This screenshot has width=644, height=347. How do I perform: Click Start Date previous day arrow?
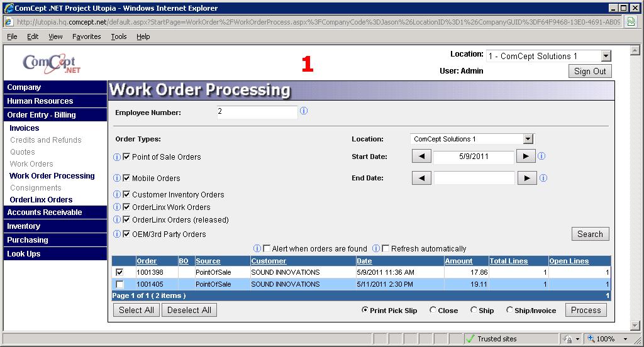click(x=421, y=157)
